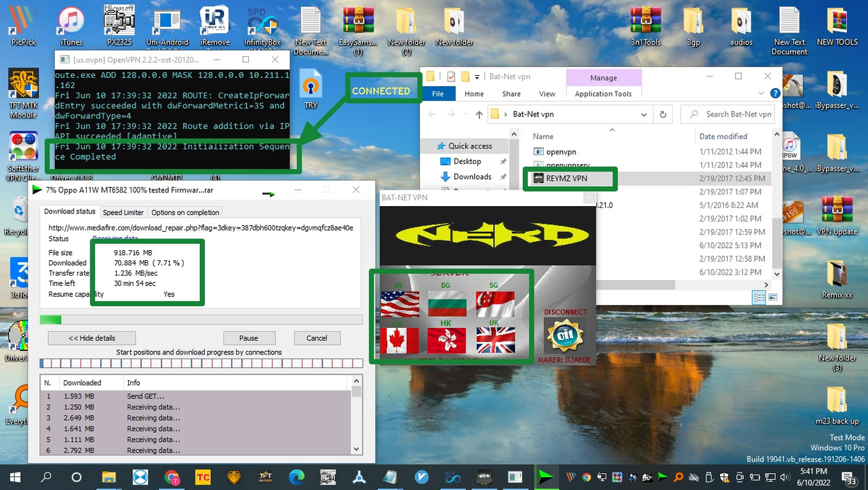The width and height of the screenshot is (868, 490).
Task: Switch to large icons view in Explorer
Action: pyautogui.click(x=772, y=297)
